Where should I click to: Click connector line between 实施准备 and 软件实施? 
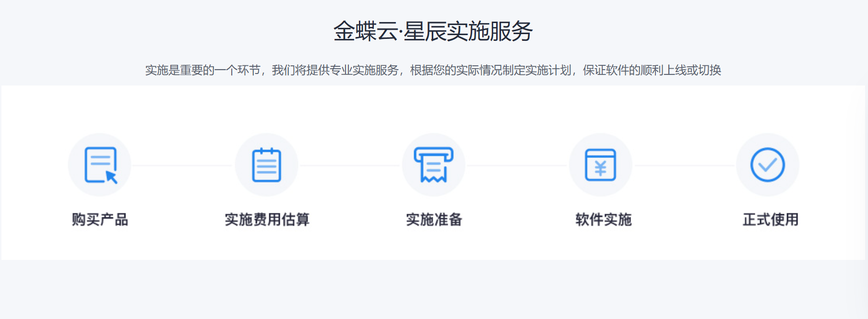[517, 165]
